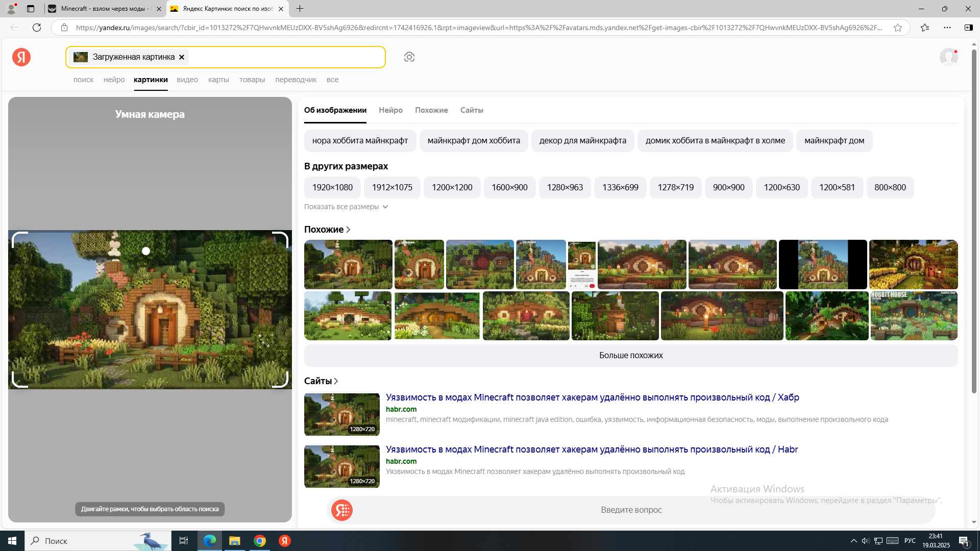
Task: Click 'нора хоббита майнкрафт' suggestion
Action: coord(360,141)
